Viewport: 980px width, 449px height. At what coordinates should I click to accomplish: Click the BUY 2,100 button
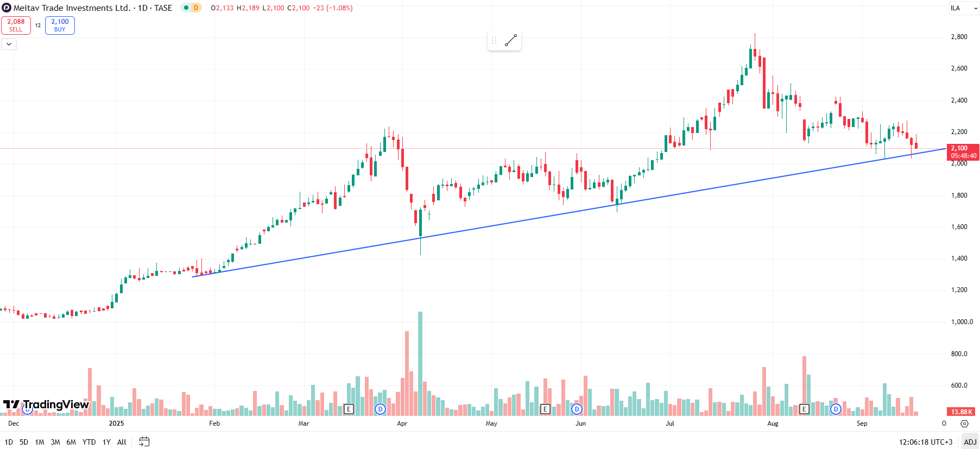(x=60, y=25)
